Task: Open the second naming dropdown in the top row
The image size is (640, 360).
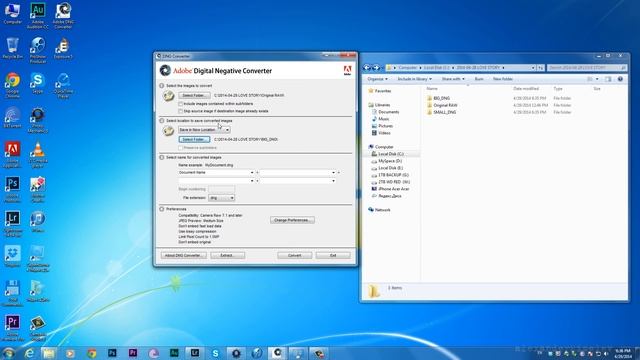Action: click(298, 173)
